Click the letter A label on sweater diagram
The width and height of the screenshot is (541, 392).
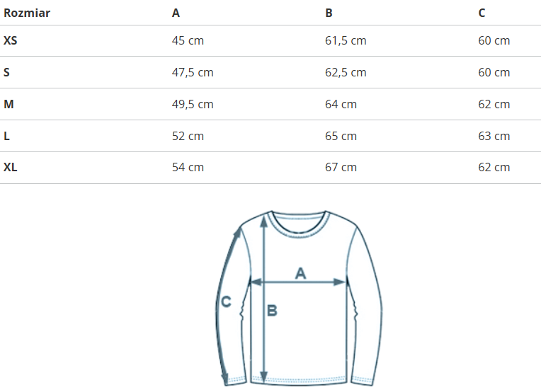coord(300,272)
